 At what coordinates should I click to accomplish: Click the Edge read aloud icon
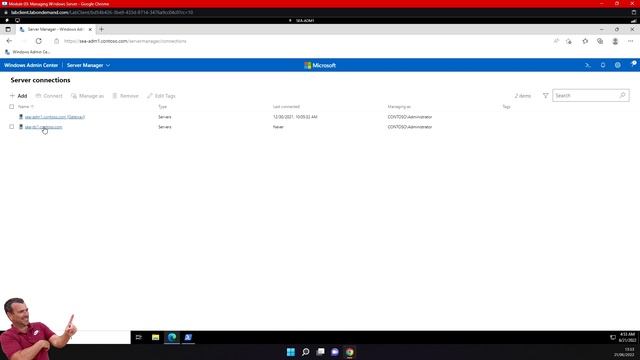click(556, 41)
